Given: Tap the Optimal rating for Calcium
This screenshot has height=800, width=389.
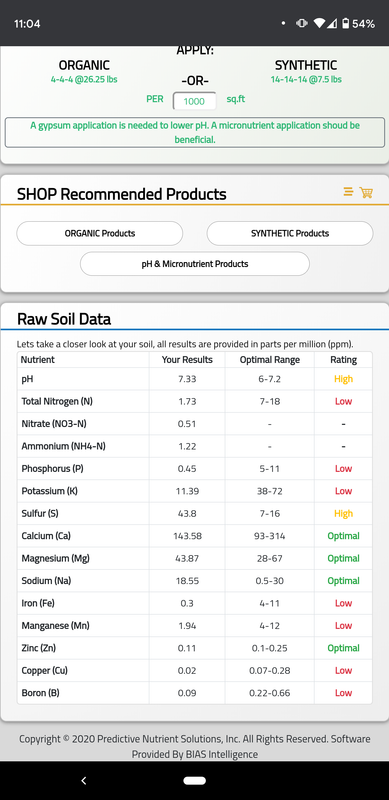Looking at the screenshot, I should (343, 536).
